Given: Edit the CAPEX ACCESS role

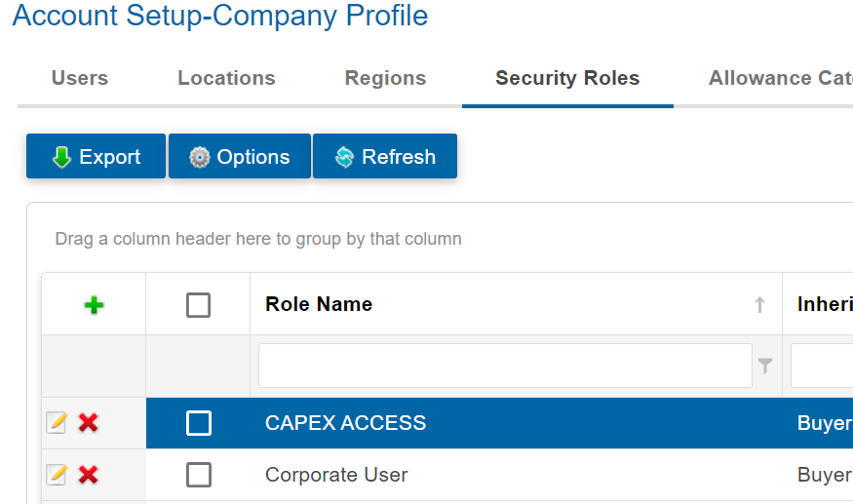Looking at the screenshot, I should coord(58,422).
